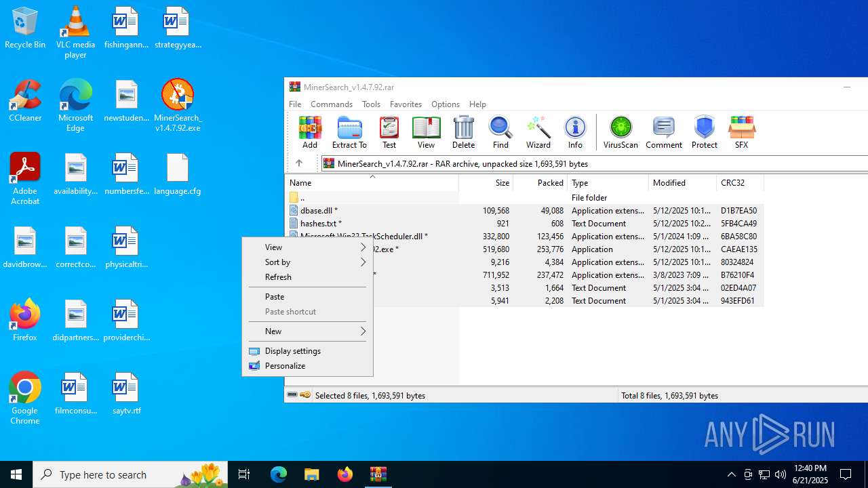Image resolution: width=868 pixels, height=488 pixels.
Task: Sort by the Name column header
Action: 372,183
